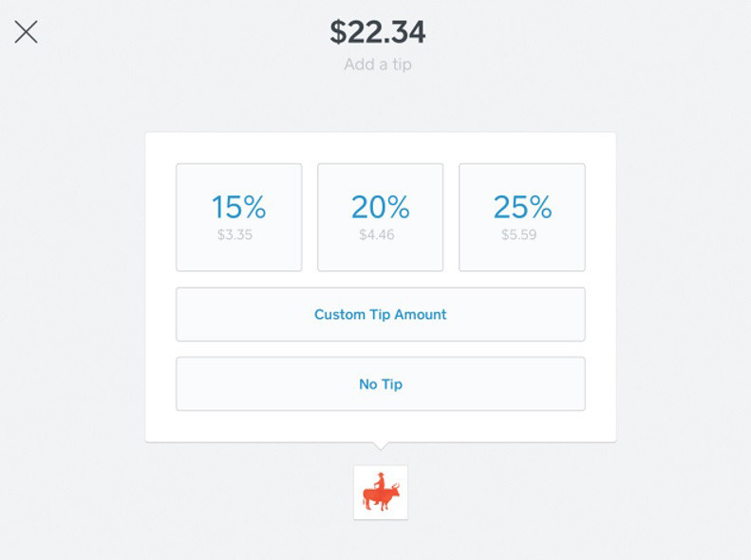
Task: Add a tip of $3.35
Action: [x=239, y=217]
